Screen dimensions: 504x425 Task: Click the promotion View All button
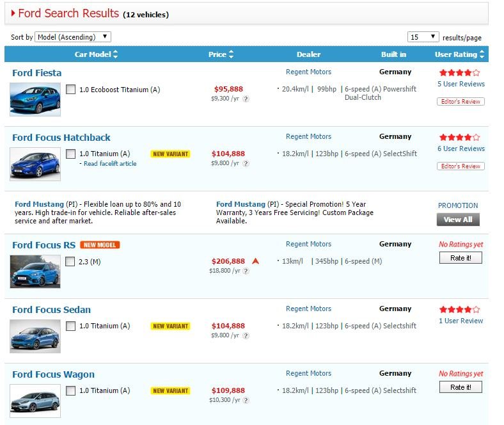click(458, 220)
